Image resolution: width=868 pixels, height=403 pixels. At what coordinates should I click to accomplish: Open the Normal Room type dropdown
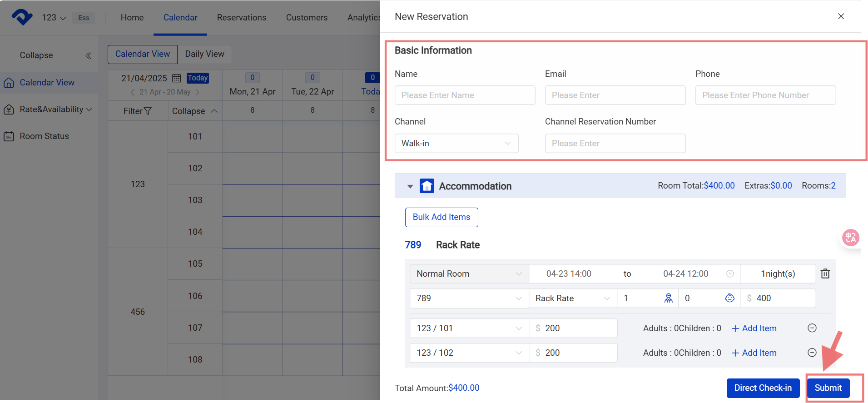click(469, 274)
